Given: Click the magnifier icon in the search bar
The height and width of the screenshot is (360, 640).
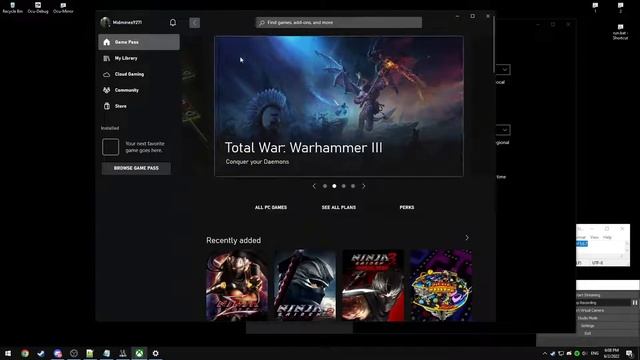Looking at the screenshot, I should tap(262, 23).
